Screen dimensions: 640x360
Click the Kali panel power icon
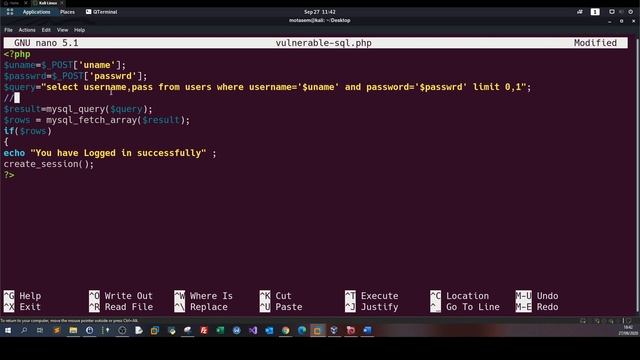[x=631, y=12]
